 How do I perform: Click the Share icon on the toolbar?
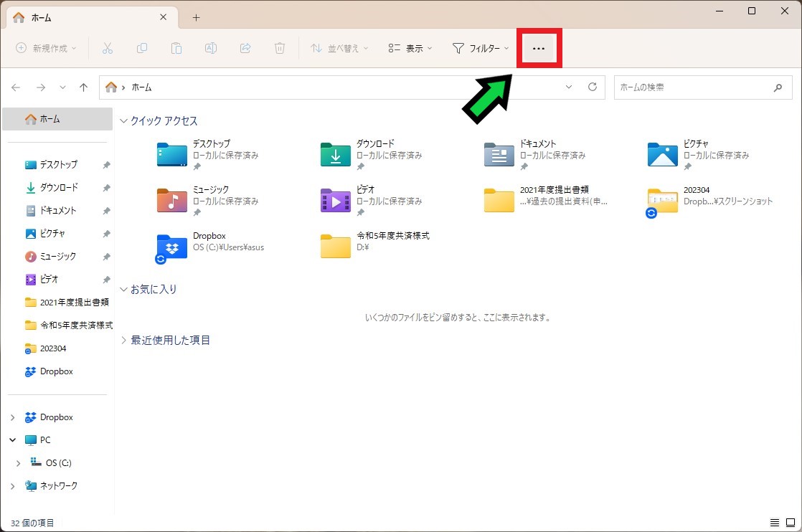pyautogui.click(x=245, y=48)
